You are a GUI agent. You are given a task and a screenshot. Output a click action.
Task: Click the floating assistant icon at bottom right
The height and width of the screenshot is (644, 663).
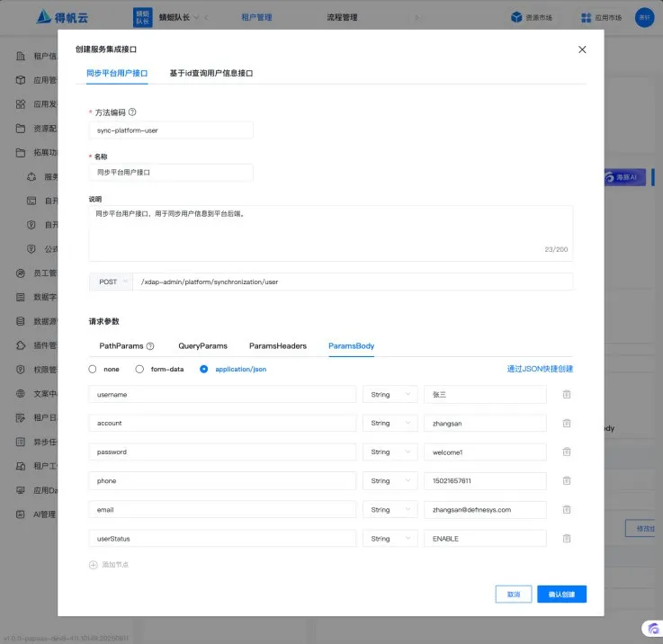(653, 629)
